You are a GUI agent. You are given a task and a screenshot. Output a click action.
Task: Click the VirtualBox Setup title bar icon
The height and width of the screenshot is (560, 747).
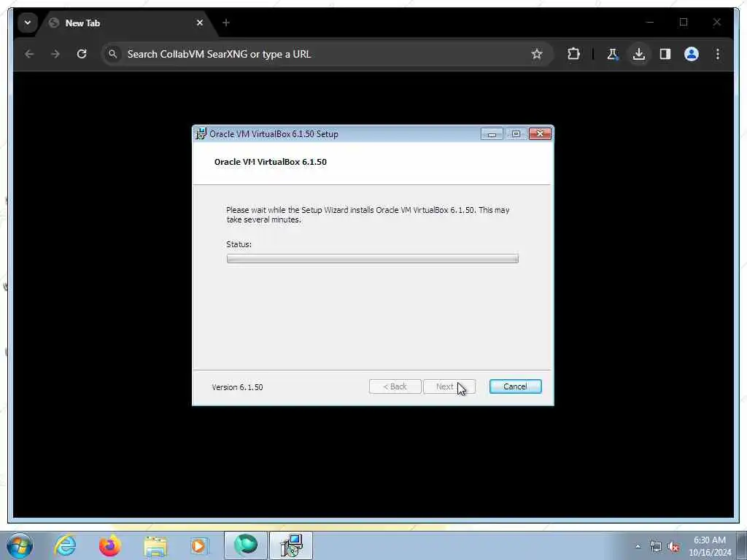(x=201, y=134)
